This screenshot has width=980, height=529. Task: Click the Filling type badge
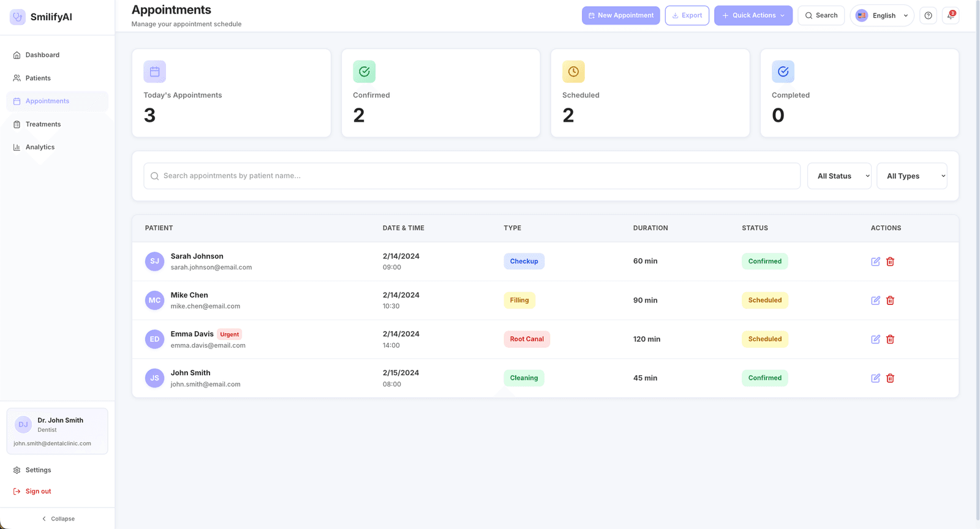(x=519, y=301)
